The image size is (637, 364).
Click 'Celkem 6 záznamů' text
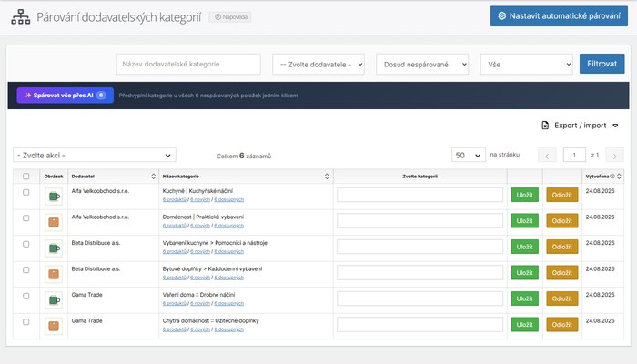click(244, 156)
